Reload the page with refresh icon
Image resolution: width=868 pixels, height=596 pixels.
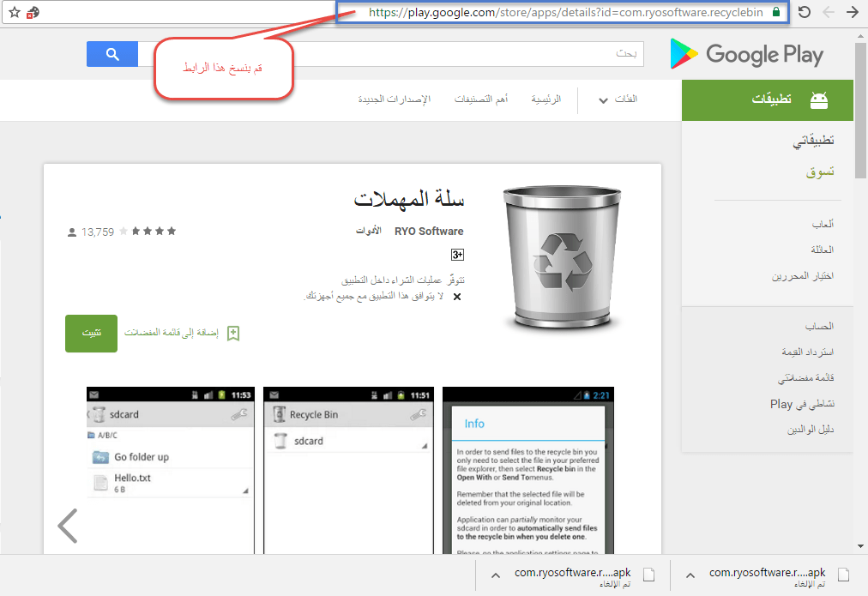pos(805,12)
